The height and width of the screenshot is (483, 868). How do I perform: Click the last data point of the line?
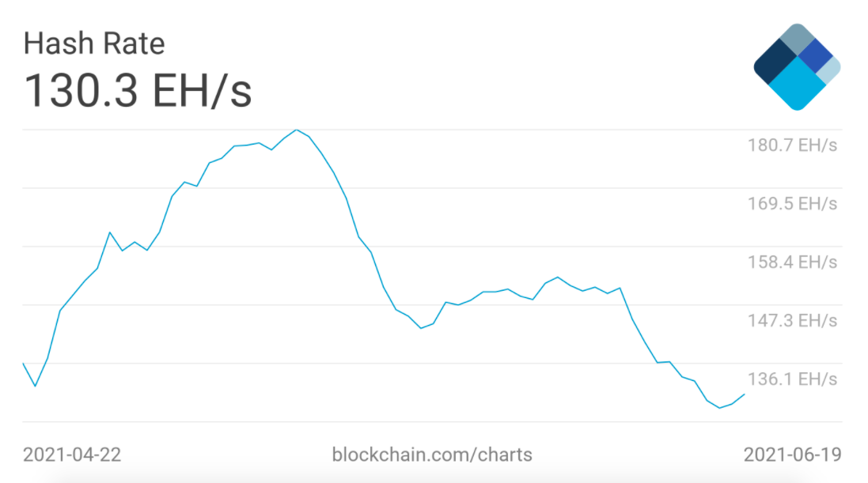(745, 394)
